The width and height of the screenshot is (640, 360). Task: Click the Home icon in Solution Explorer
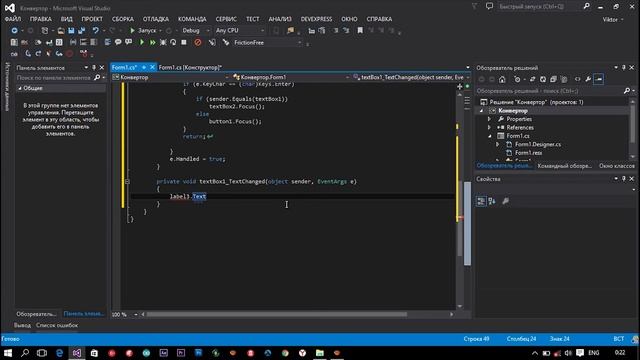pos(502,79)
